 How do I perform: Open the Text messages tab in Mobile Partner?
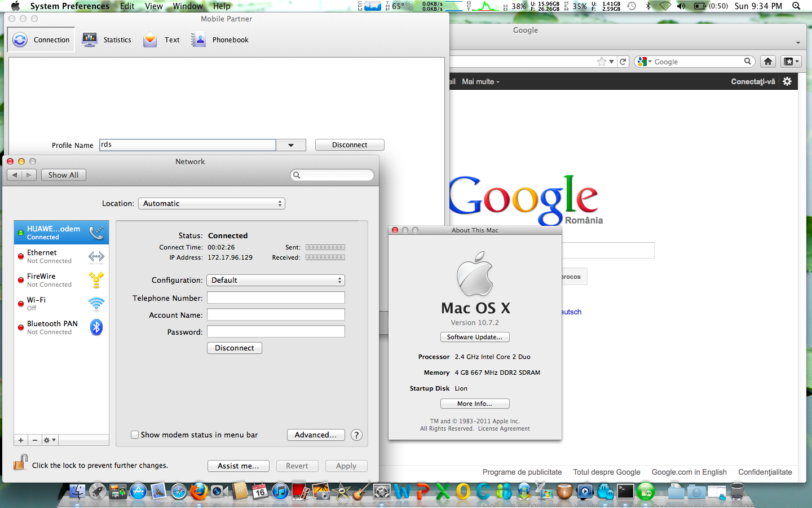161,40
